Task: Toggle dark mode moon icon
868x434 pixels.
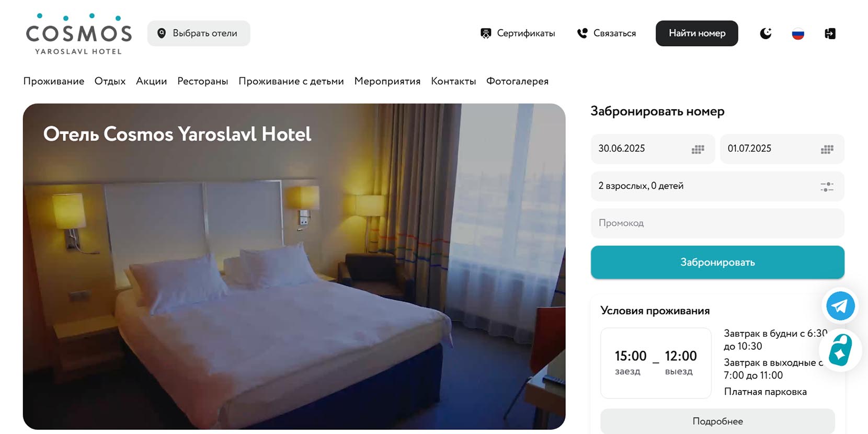Action: tap(766, 33)
